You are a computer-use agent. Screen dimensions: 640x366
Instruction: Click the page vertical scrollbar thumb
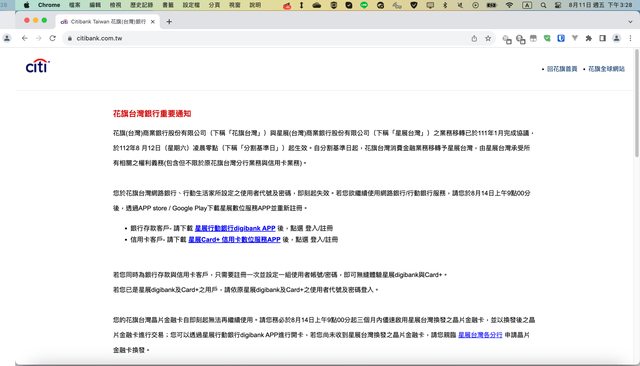coord(637,103)
